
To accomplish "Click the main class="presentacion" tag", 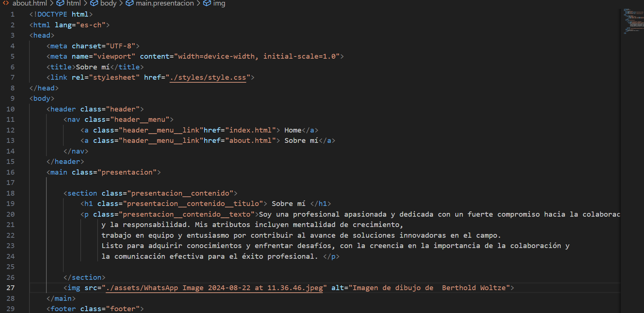I will (x=104, y=172).
